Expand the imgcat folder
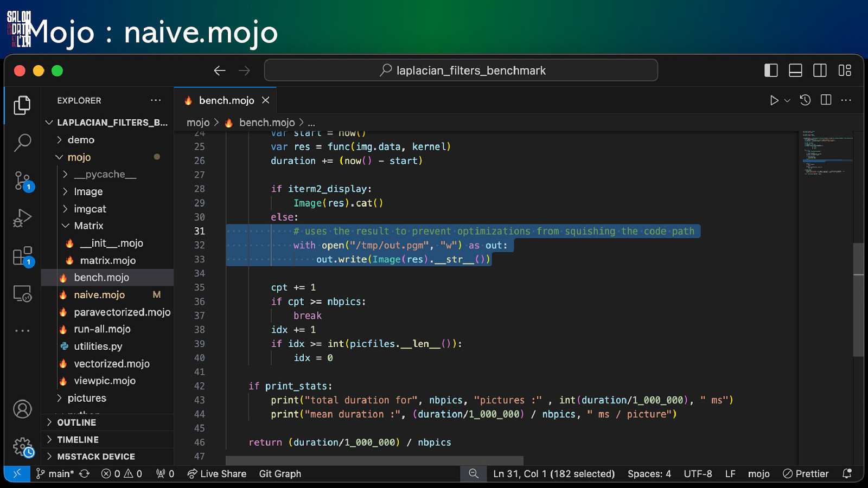 pyautogui.click(x=107, y=209)
